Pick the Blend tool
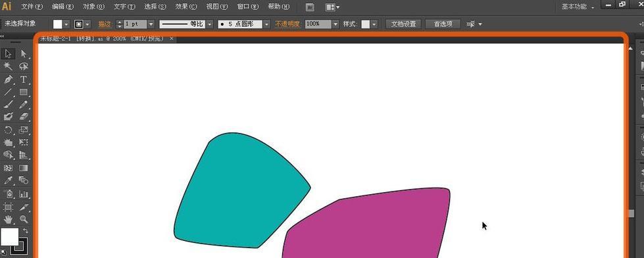 click(x=24, y=180)
